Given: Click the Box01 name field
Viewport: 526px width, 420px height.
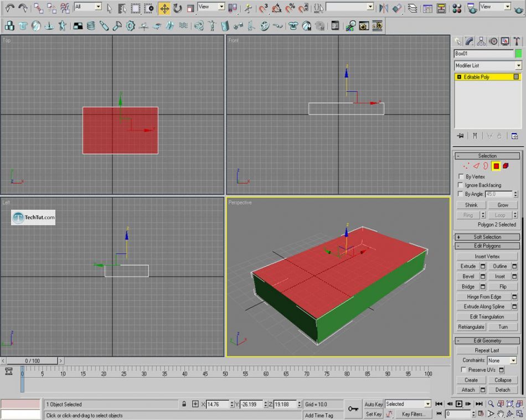Looking at the screenshot, I should (x=484, y=54).
